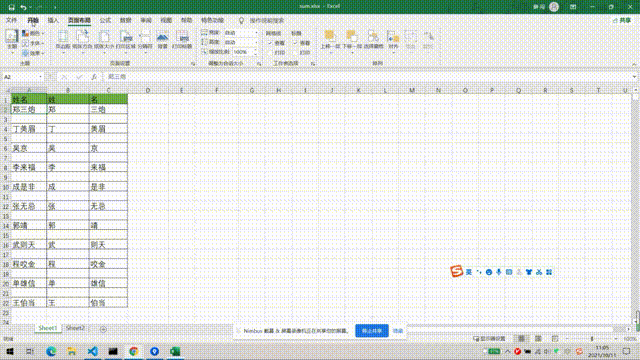Toggle Gridlines View checkbox
Screen dimensions: 640x360
coord(270,43)
